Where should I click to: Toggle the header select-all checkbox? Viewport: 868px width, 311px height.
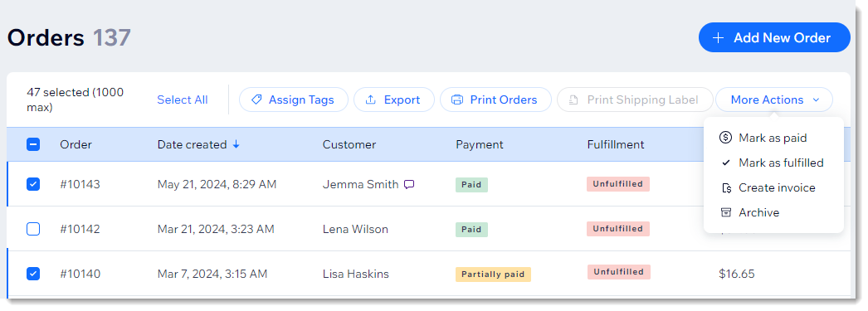point(33,145)
